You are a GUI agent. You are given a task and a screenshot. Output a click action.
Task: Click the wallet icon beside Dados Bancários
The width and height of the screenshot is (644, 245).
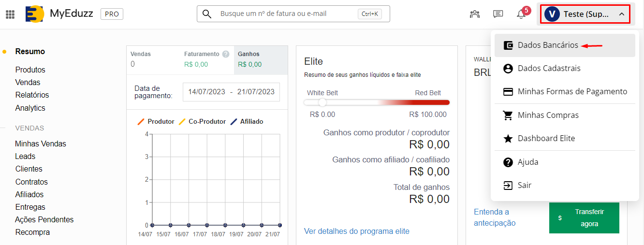(508, 45)
